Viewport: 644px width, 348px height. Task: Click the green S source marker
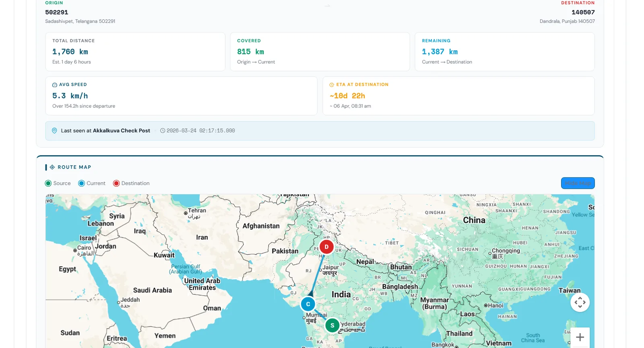[332, 325]
